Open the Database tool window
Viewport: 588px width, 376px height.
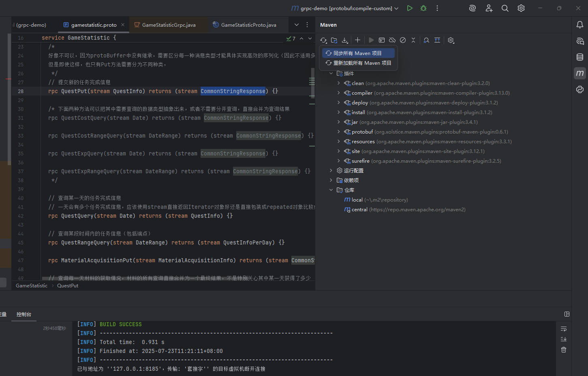tap(579, 57)
